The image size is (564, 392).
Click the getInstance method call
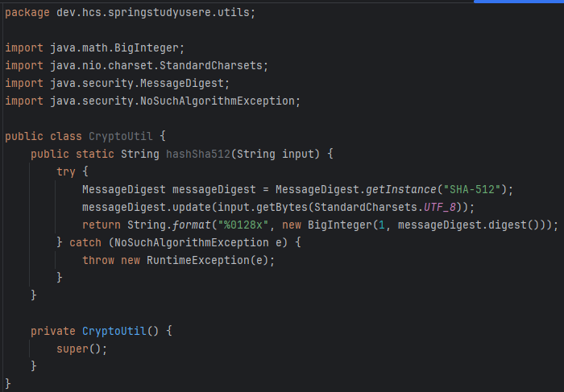[400, 189]
